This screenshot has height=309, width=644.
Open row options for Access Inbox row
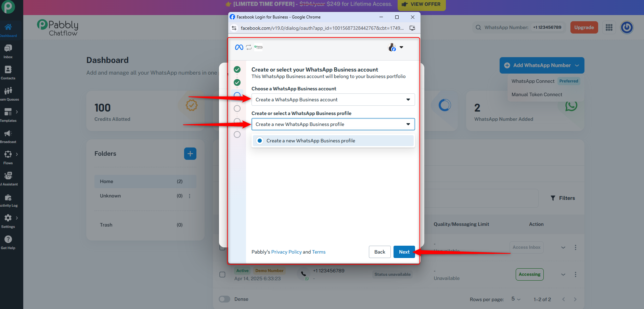[576, 247]
